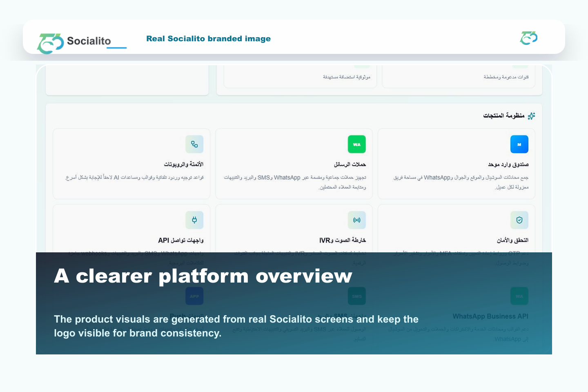588x392 pixels.
Task: Click the "A clearer platform overview" headline
Action: pos(203,276)
